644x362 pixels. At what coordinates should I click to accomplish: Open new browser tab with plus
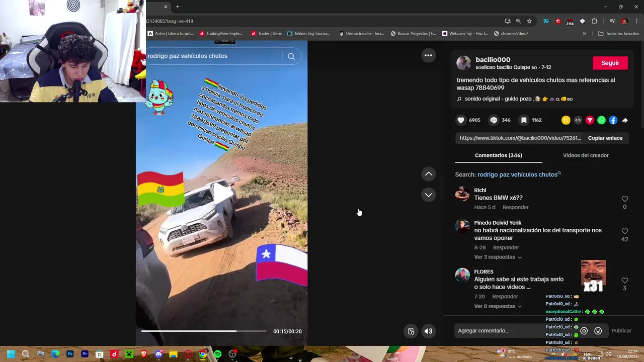178,7
